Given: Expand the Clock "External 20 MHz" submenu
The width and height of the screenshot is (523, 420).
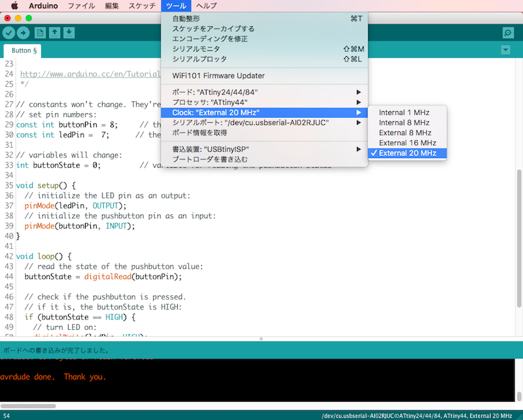Looking at the screenshot, I should pos(264,112).
